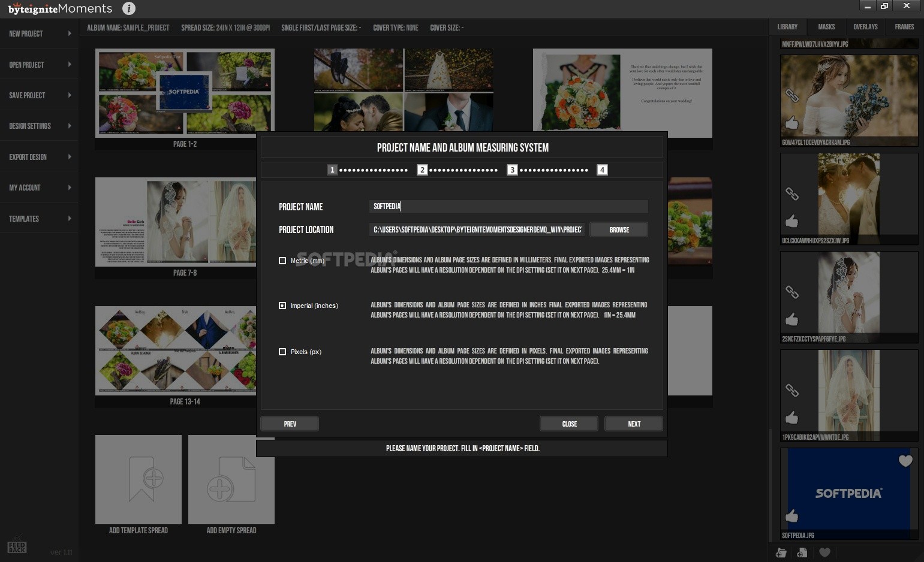Select the Metric (mm) option
The image size is (924, 562).
click(282, 261)
